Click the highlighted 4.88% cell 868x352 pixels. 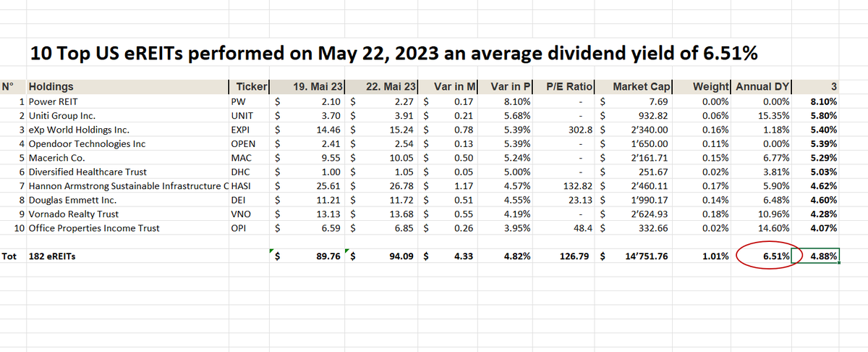[x=817, y=256]
